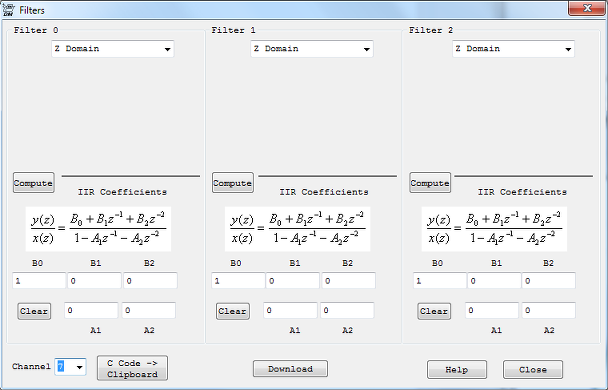
Task: Copy C Code to Clipboard
Action: point(132,368)
